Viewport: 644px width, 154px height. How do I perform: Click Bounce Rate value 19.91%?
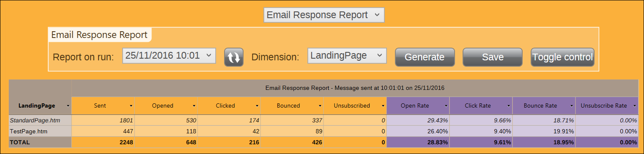tap(564, 131)
